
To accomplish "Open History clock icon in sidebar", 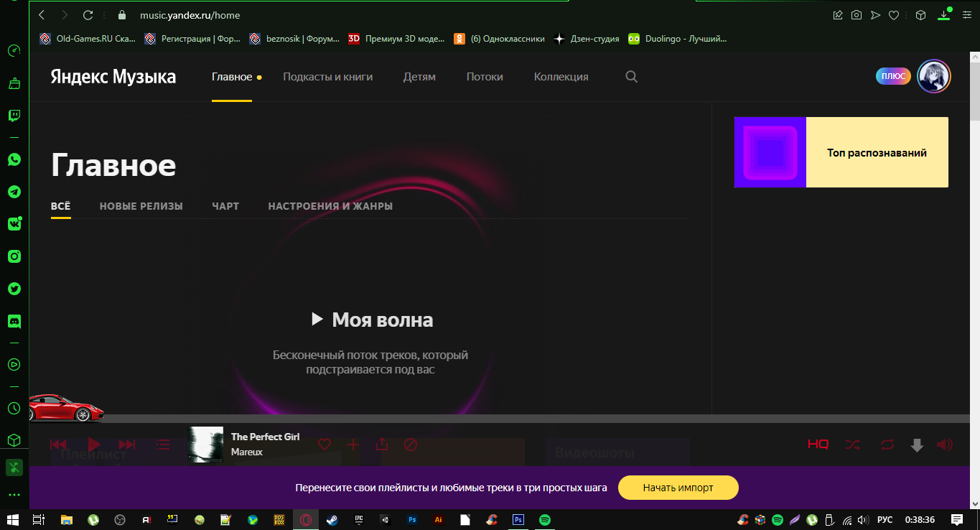I will 14,408.
